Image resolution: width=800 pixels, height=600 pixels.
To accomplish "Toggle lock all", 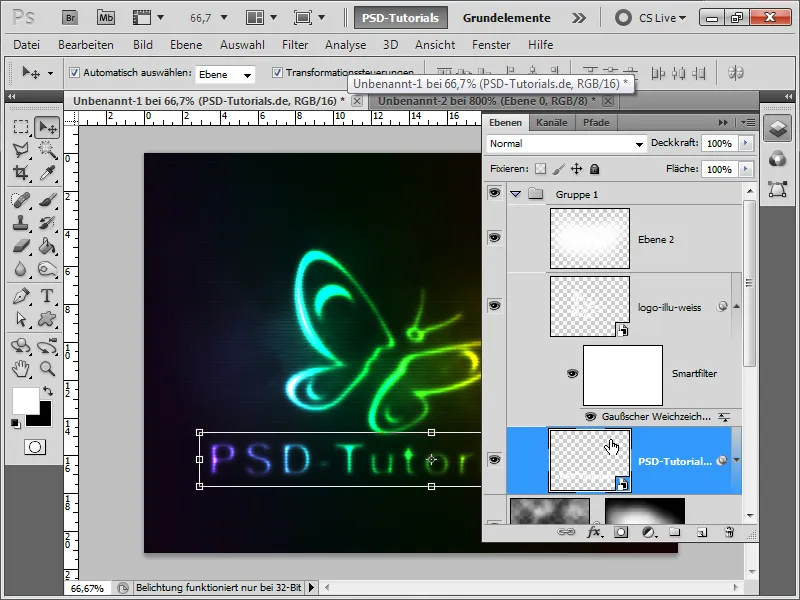I will point(594,169).
